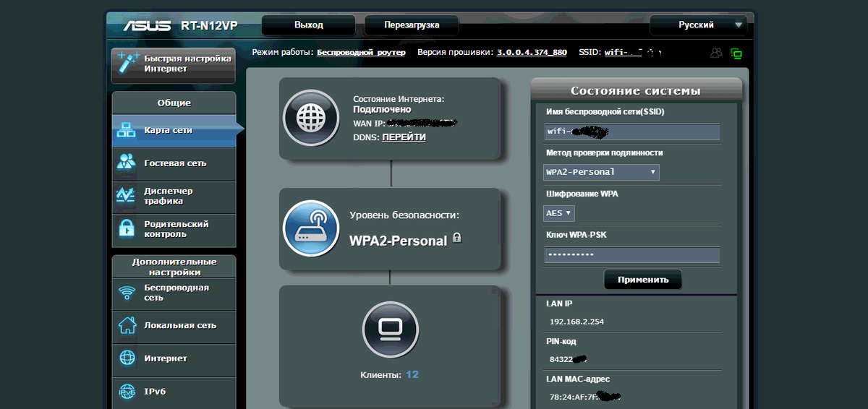Click the Гостевая сеть guests icon
This screenshot has height=409, width=868.
127,163
